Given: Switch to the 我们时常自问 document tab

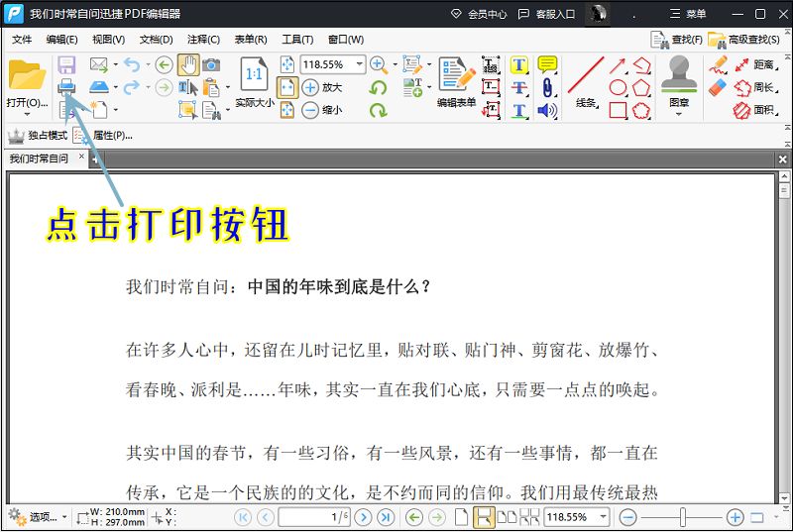Looking at the screenshot, I should coord(39,159).
